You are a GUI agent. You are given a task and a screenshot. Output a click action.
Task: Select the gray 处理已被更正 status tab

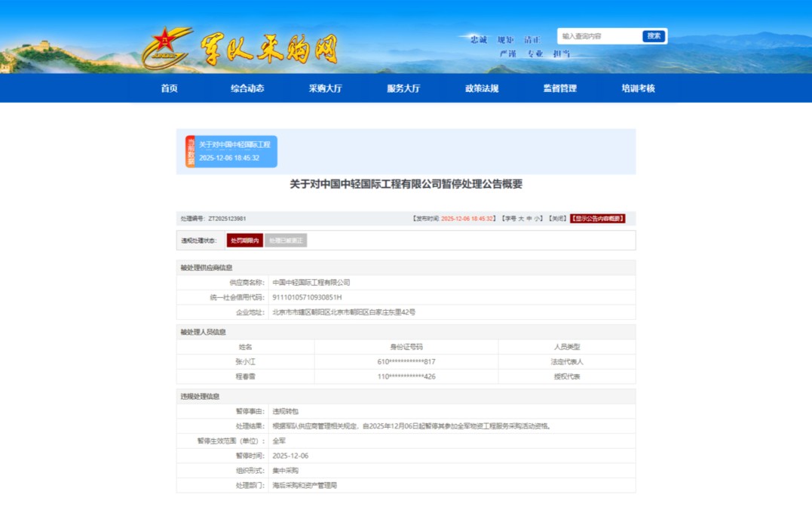pyautogui.click(x=286, y=241)
